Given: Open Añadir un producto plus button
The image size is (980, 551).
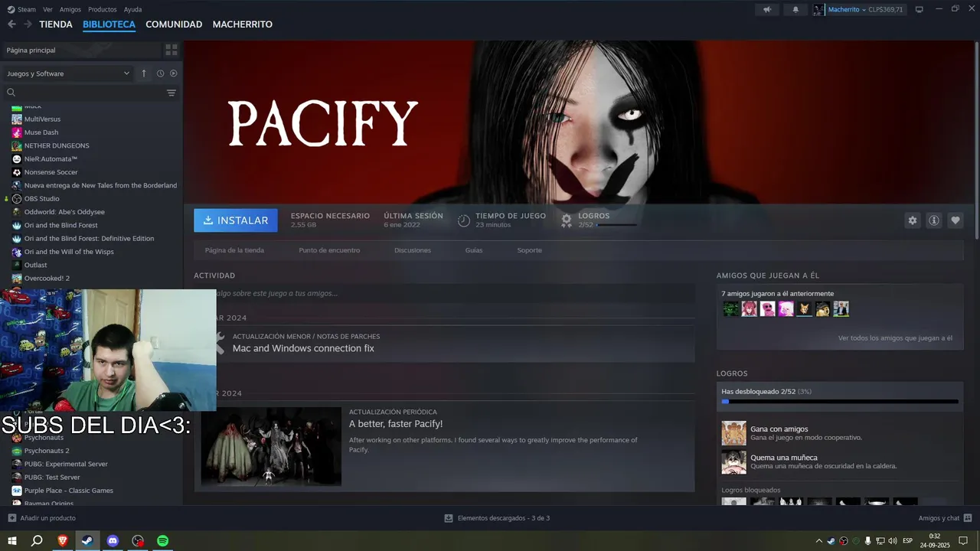Looking at the screenshot, I should click(x=12, y=518).
